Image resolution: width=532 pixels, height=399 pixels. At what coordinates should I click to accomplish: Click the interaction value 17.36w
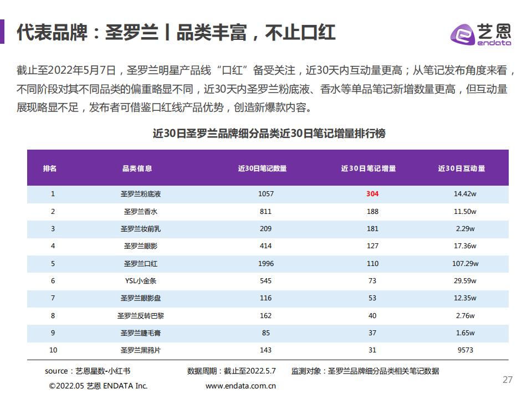(x=465, y=246)
